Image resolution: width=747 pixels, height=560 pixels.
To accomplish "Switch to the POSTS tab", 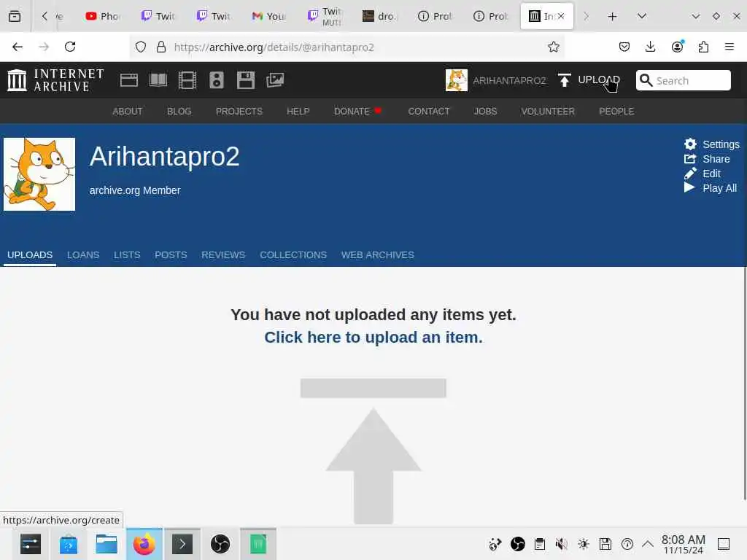I will point(171,255).
